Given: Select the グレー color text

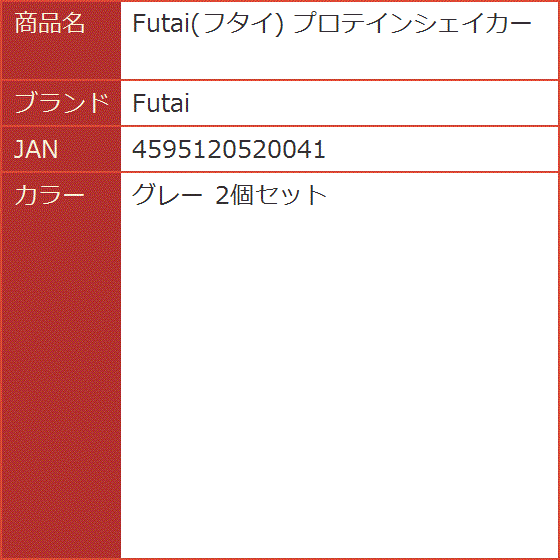Looking at the screenshot, I should click(167, 195).
